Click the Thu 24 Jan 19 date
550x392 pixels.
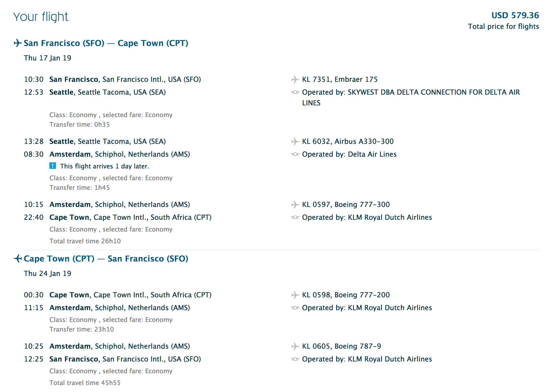click(x=48, y=274)
